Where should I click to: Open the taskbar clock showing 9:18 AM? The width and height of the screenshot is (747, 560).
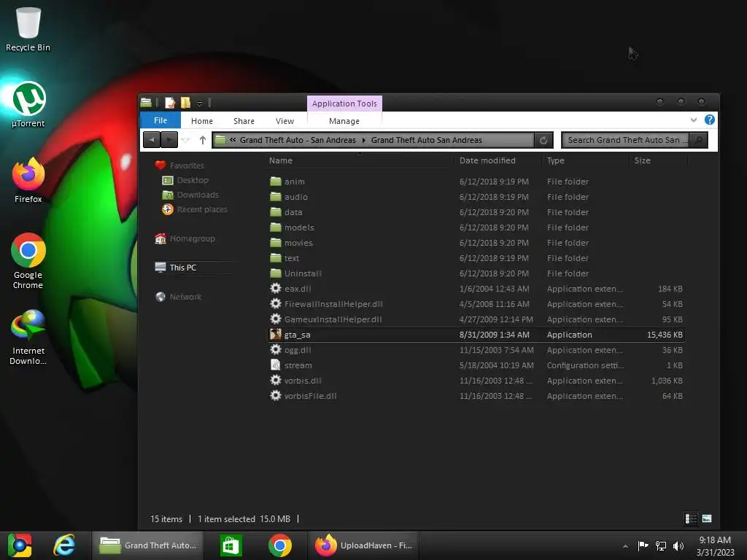pos(715,546)
